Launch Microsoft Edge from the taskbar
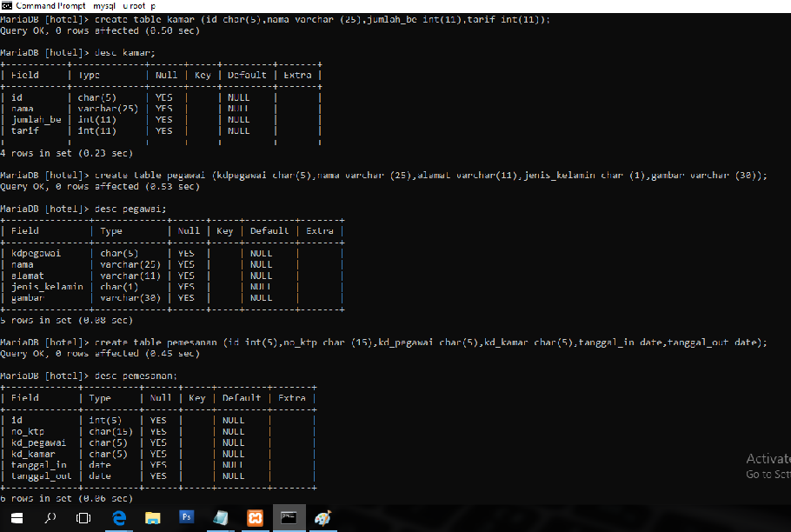791x532 pixels. click(x=119, y=518)
